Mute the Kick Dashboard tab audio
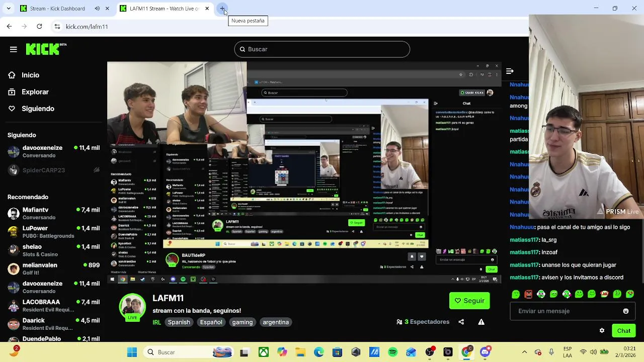This screenshot has width=644, height=362. [x=97, y=9]
